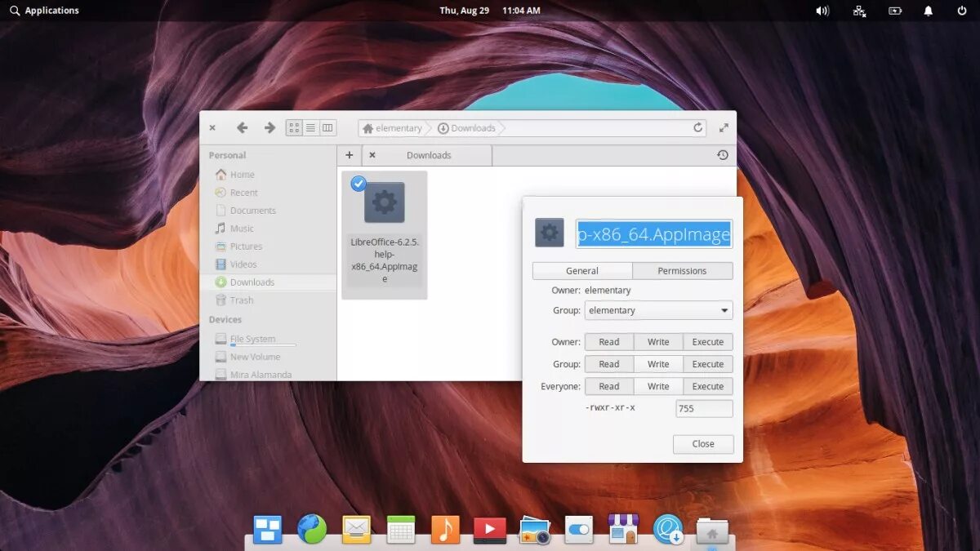Switch to the General tab

coord(582,271)
